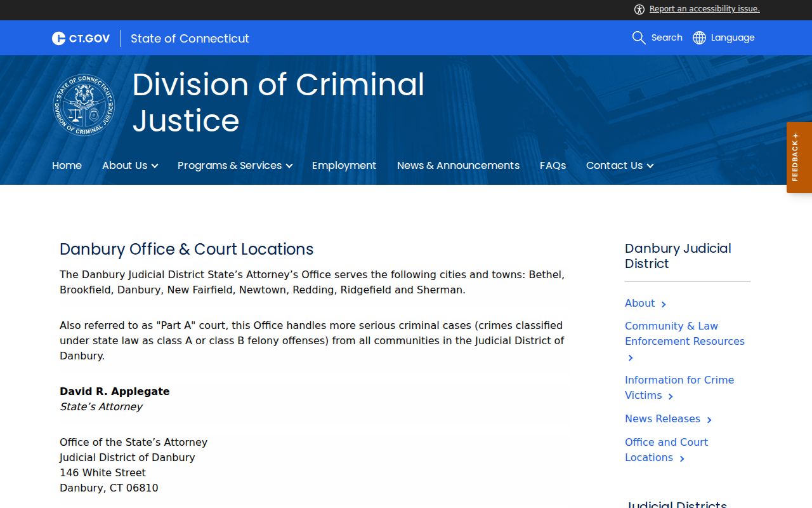812x508 pixels.
Task: Click the globe Language icon
Action: tap(699, 37)
